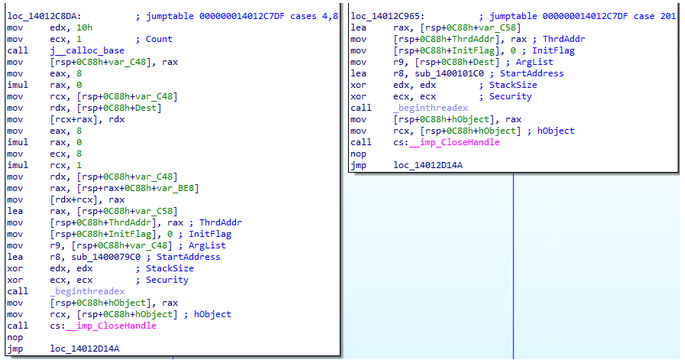Select 'mov rdx, [rsp+0C88h+var_C48]' line

coord(93,177)
